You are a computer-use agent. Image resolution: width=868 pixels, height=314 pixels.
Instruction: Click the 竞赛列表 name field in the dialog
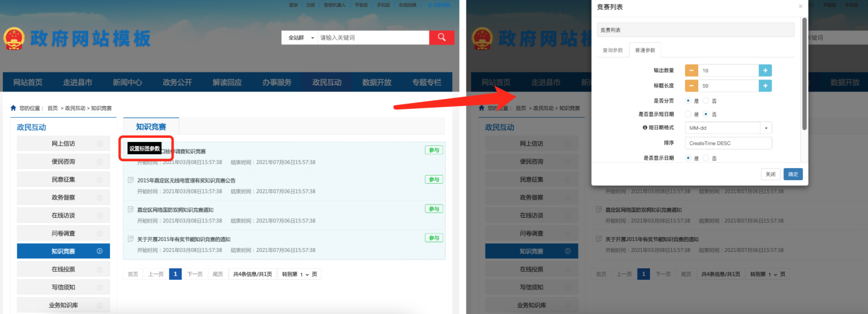coord(696,30)
